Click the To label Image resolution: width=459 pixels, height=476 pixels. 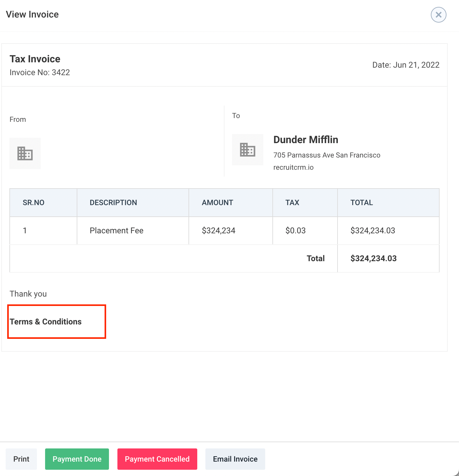click(x=236, y=116)
